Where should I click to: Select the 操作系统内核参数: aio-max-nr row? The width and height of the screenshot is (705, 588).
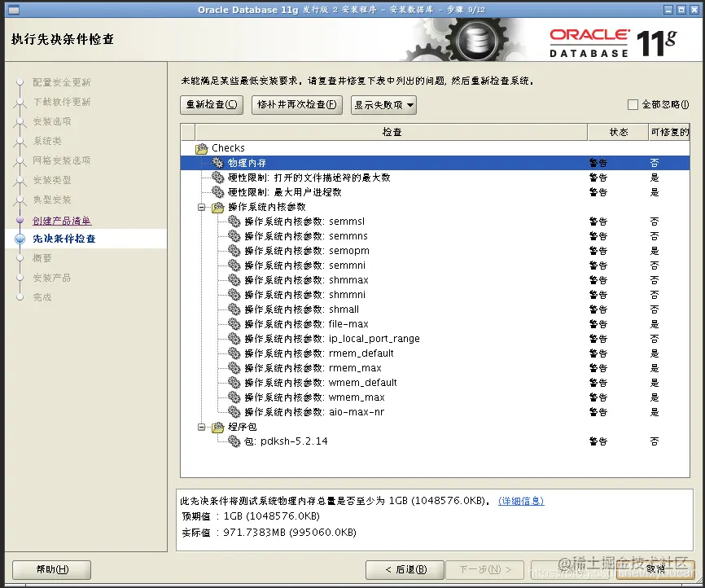pos(435,411)
